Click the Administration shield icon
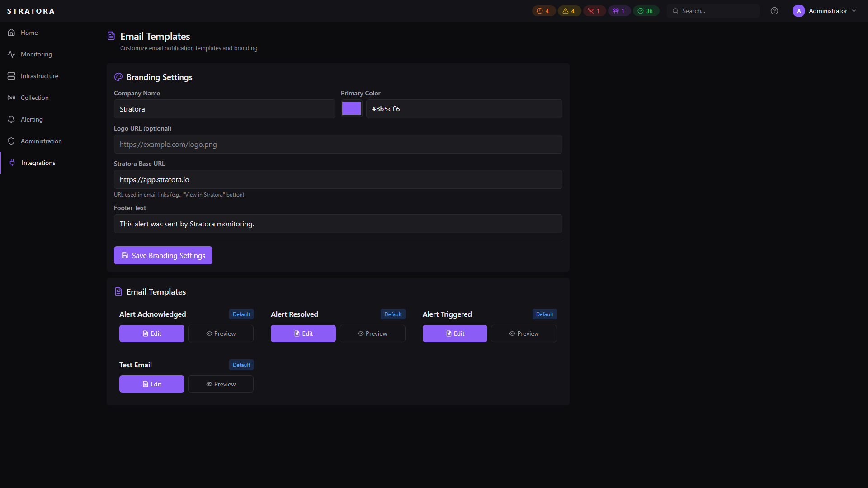This screenshot has width=868, height=488. 11,141
